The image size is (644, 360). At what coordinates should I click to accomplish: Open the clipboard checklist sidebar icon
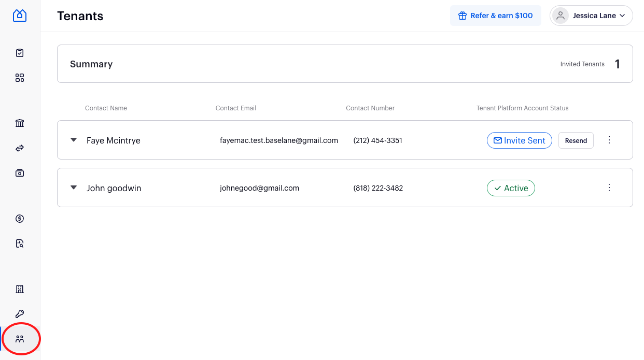(20, 53)
